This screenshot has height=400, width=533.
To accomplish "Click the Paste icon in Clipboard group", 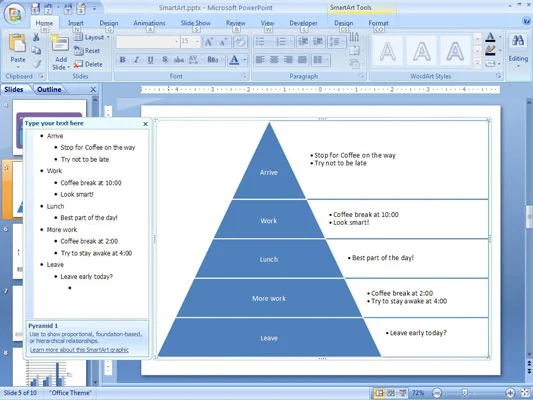I will coord(17,44).
